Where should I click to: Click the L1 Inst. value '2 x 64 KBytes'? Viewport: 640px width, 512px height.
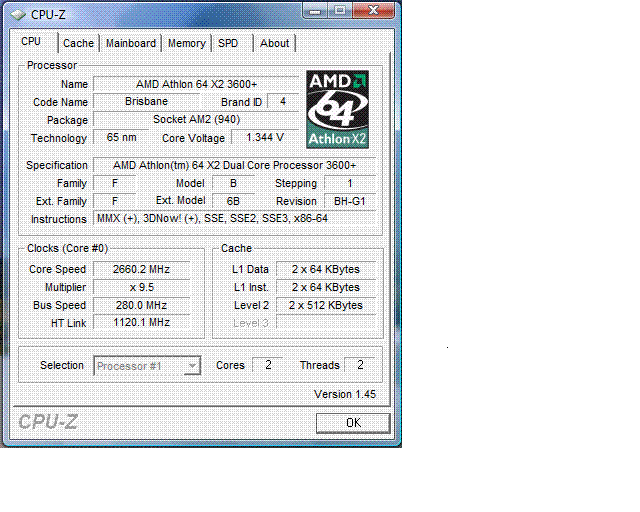pos(326,287)
